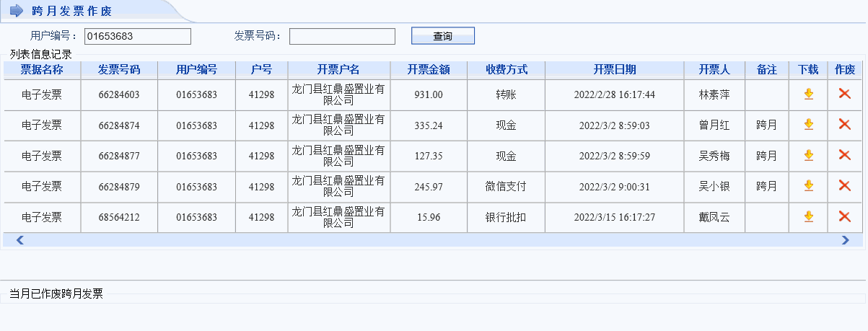Focus the 用户编号 input field
Image resolution: width=868 pixels, height=331 pixels.
(137, 36)
